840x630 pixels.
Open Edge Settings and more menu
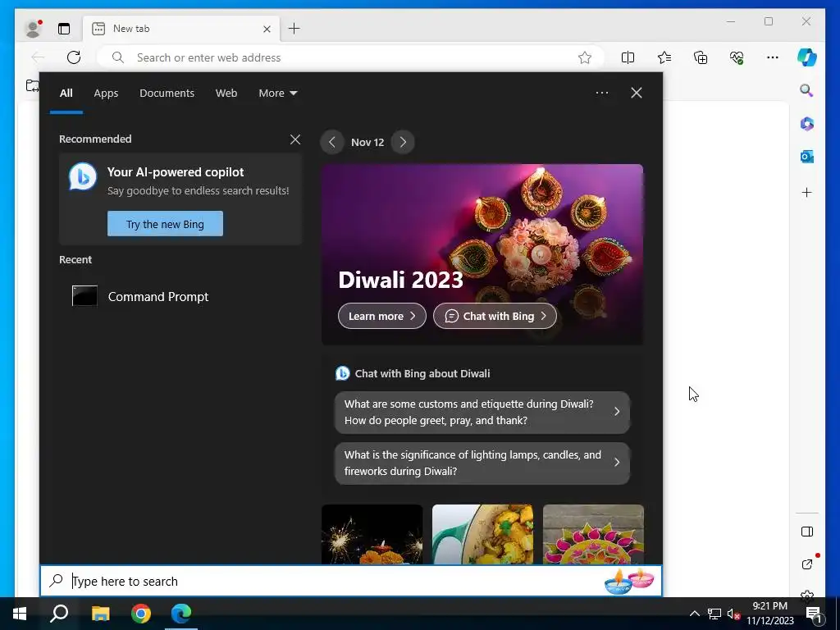pyautogui.click(x=773, y=57)
